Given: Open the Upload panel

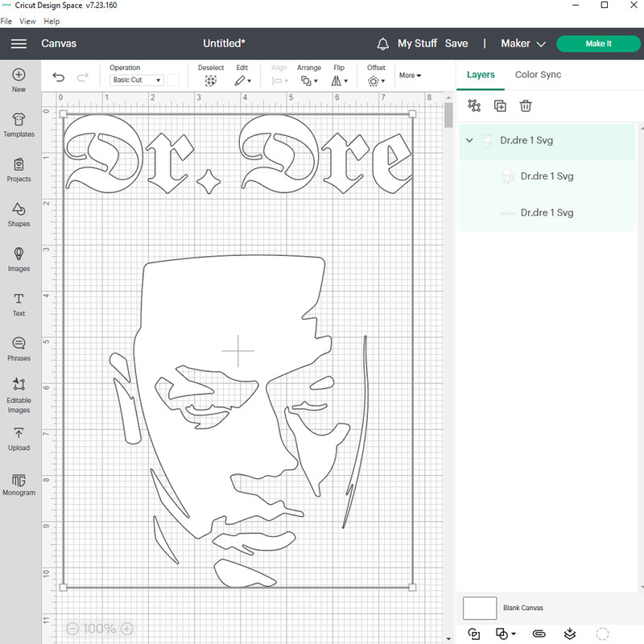Looking at the screenshot, I should [19, 439].
